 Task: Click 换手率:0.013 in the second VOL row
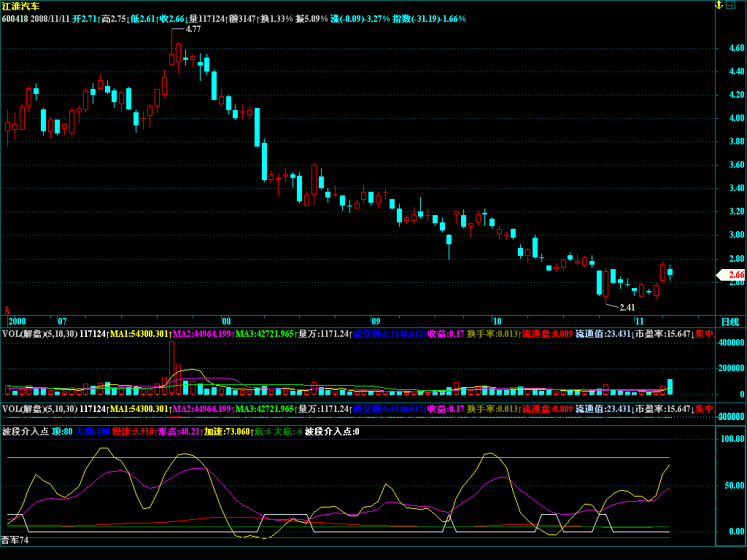(x=492, y=409)
